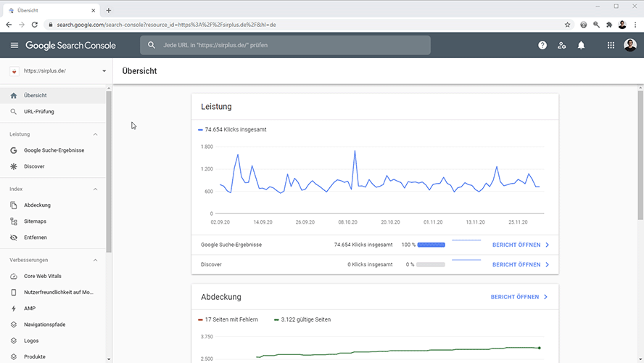Click the Sitemaps tree icon

14,221
